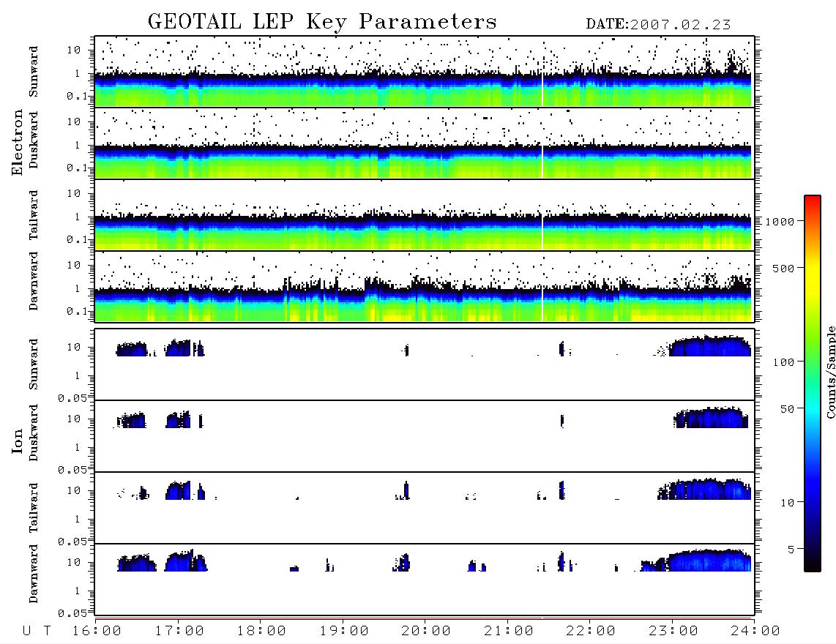Screen dimensions: 836x644
Task: Click the 10 tick of Electron Sunward axis
Action: (74, 50)
